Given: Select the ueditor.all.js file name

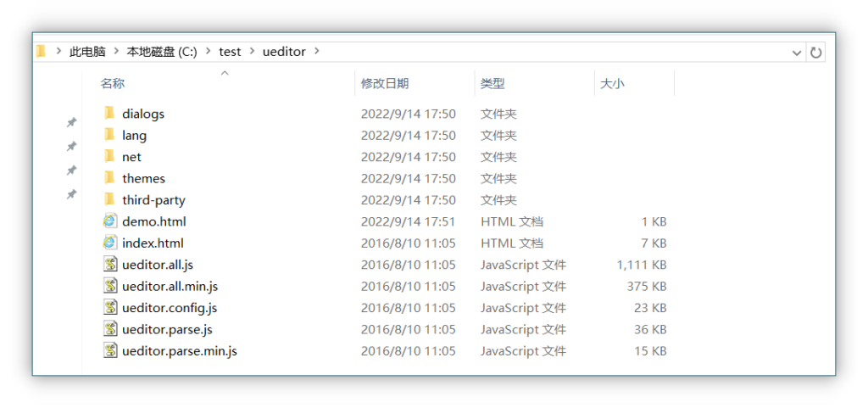Looking at the screenshot, I should [158, 265].
